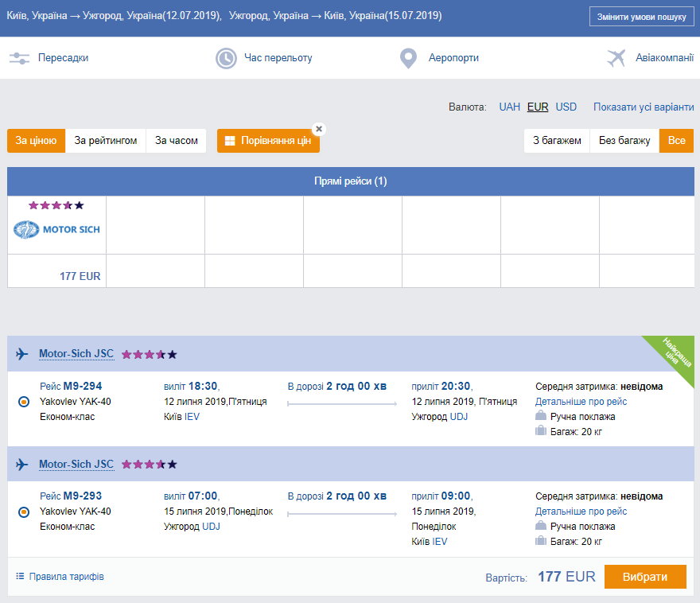Click star rating beside second Motor-Sich JSC
Screen dimensions: 700x603
click(150, 465)
